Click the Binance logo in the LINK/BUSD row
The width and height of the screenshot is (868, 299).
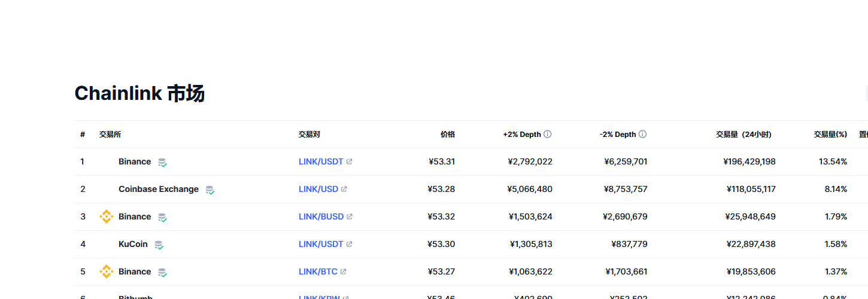tap(107, 216)
